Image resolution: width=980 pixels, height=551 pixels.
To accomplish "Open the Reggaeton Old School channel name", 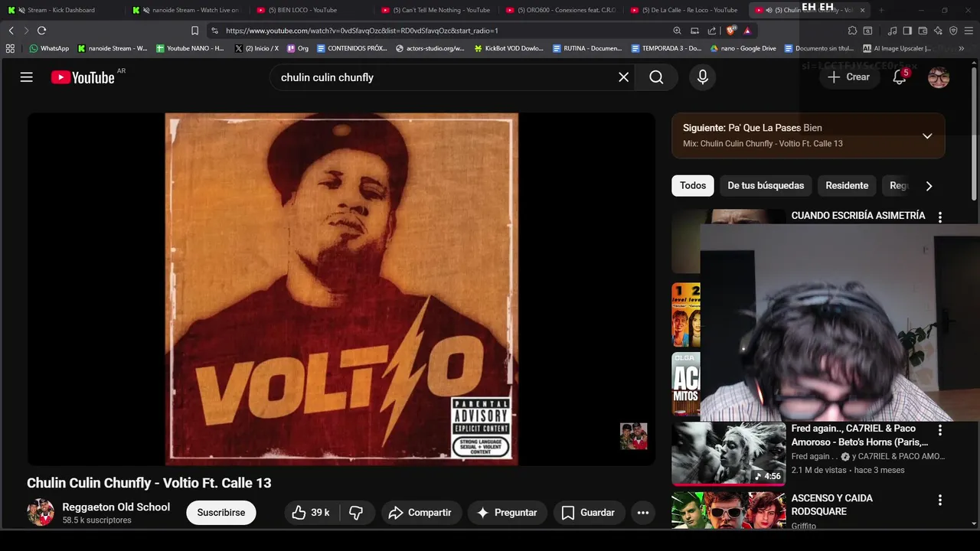I will click(116, 507).
